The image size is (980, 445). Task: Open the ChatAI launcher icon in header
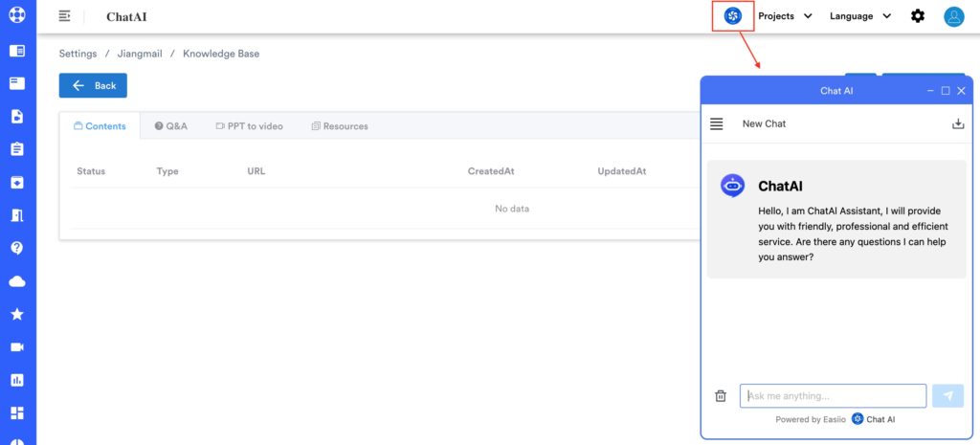[x=733, y=16]
